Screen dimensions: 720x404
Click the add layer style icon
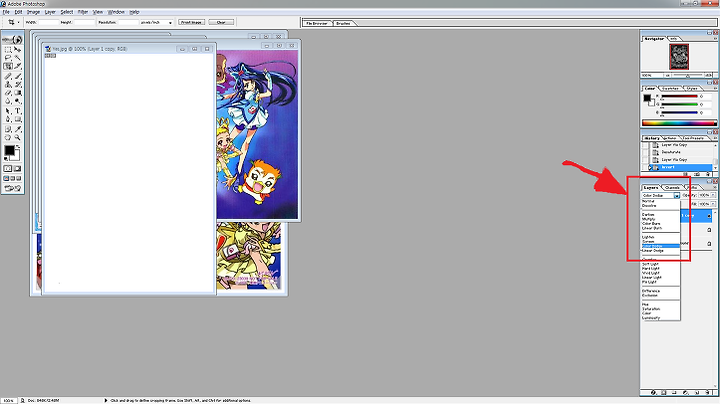(653, 393)
